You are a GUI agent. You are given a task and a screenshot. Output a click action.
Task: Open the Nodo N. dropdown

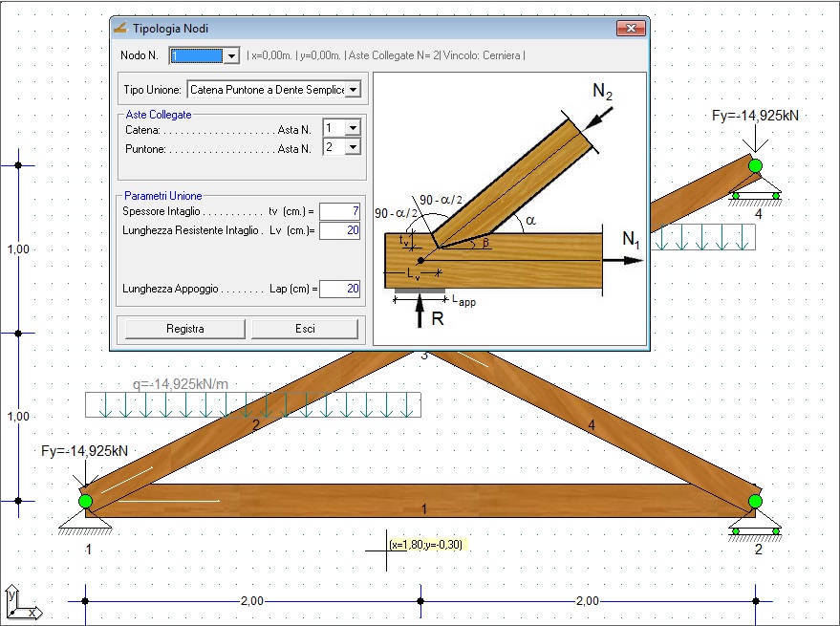tap(231, 55)
